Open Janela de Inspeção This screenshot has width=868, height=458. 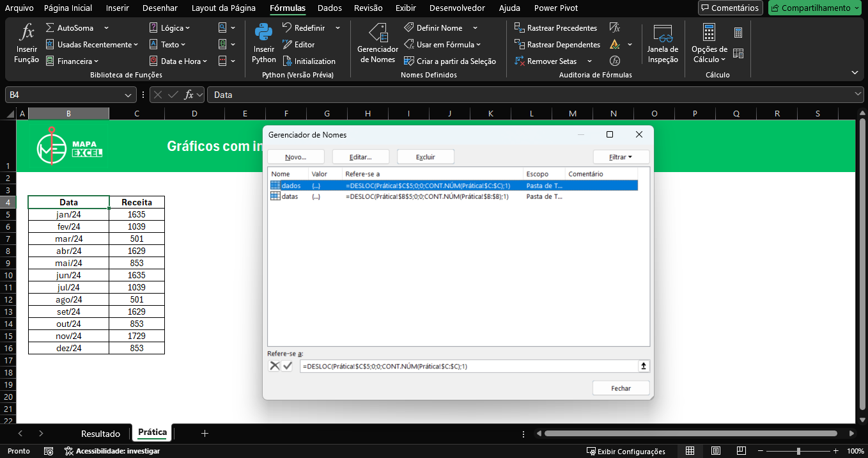663,43
